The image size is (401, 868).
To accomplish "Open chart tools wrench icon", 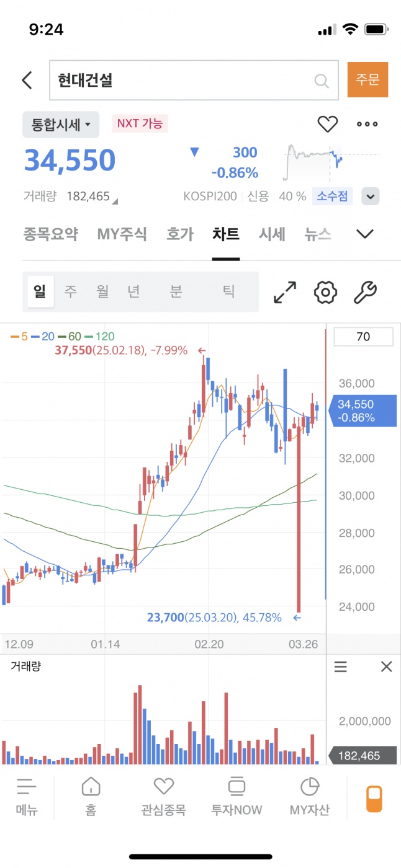I will pos(365,292).
